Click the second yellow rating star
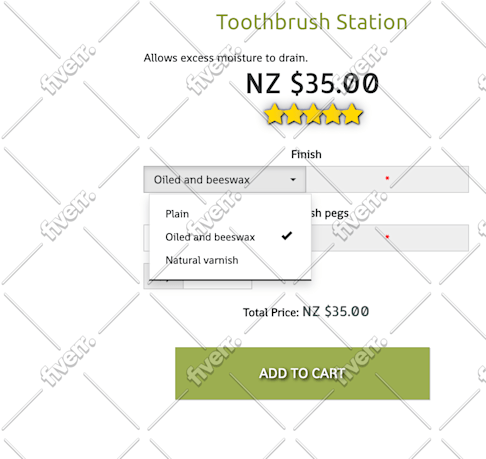This screenshot has height=459, width=486. coord(293,114)
